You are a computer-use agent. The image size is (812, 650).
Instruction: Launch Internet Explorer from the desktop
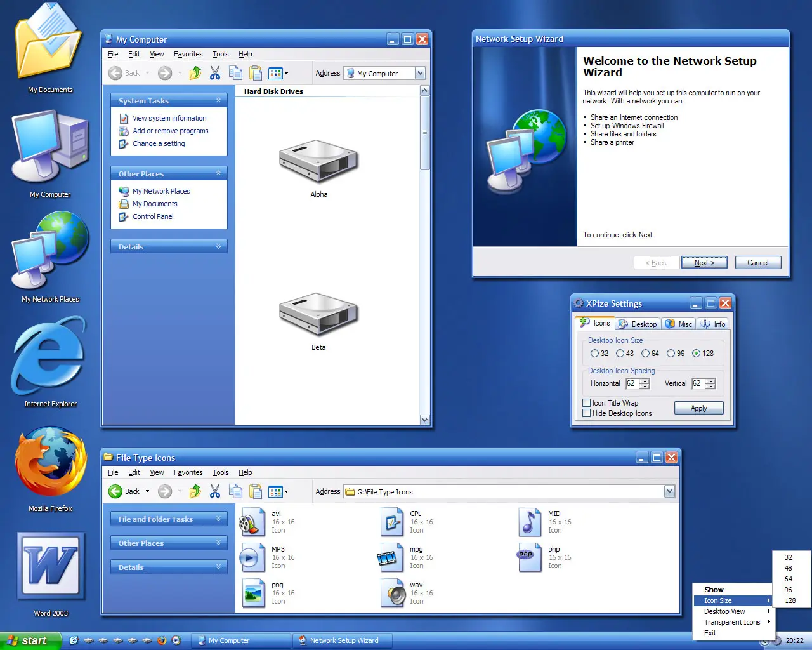50,359
